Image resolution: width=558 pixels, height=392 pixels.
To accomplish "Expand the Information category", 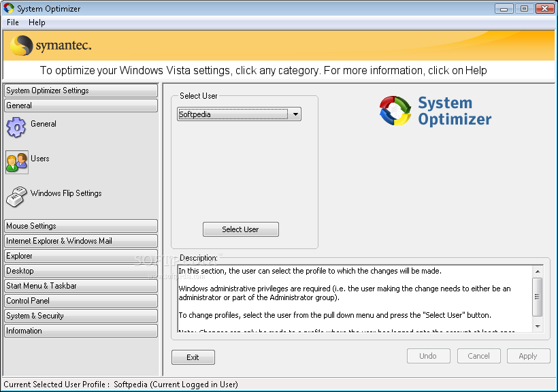I will coord(81,330).
